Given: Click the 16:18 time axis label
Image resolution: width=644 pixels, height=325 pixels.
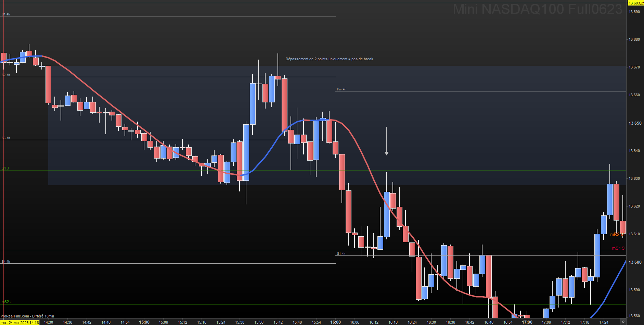Looking at the screenshot, I should click(x=393, y=322).
